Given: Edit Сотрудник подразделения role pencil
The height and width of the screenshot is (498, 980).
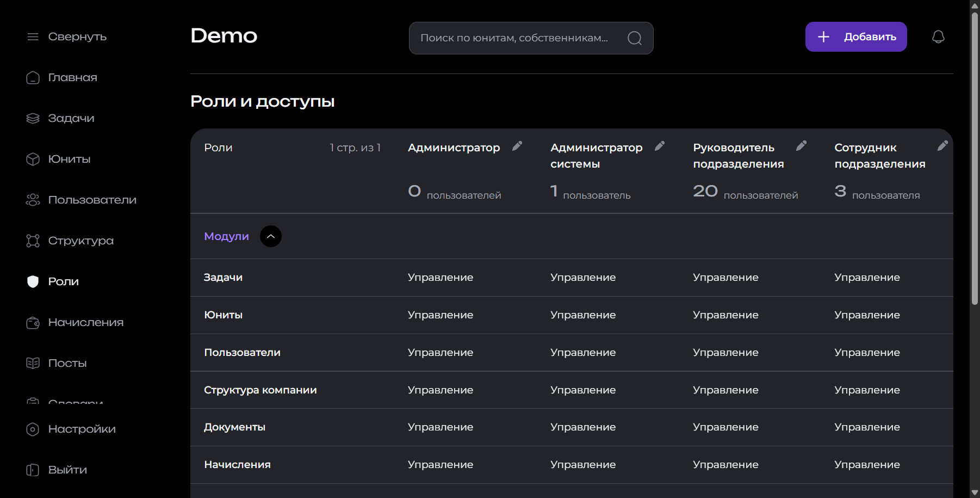Looking at the screenshot, I should tap(943, 146).
